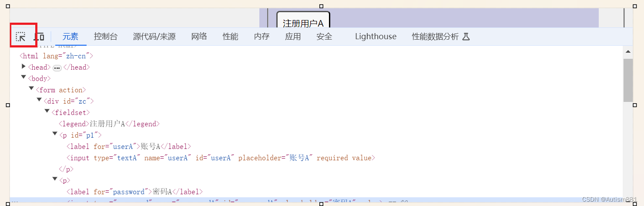Click the 注册用户A legend on the page

pos(303,23)
